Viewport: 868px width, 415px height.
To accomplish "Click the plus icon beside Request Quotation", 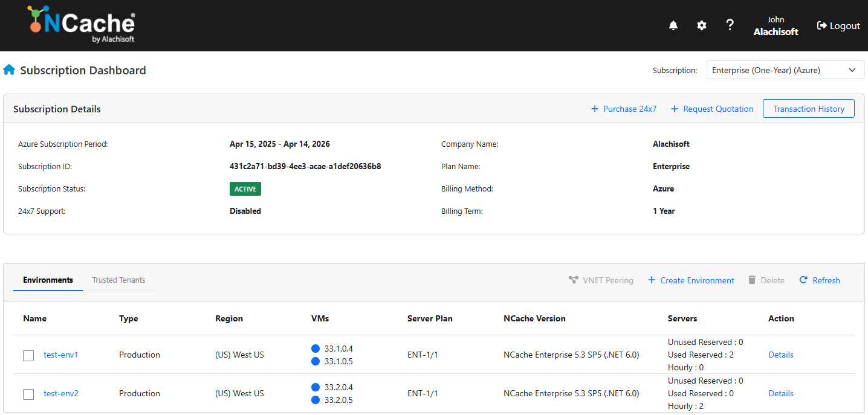I will 675,109.
